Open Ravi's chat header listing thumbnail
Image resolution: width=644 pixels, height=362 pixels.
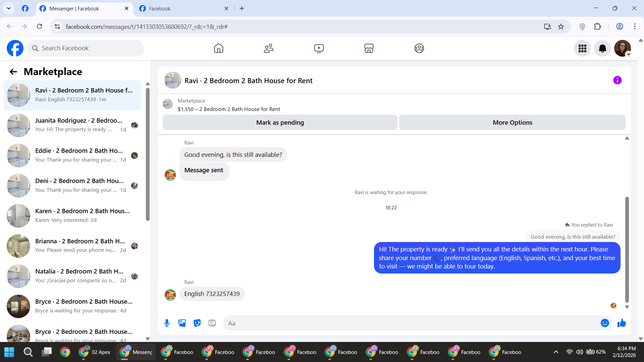pos(172,80)
